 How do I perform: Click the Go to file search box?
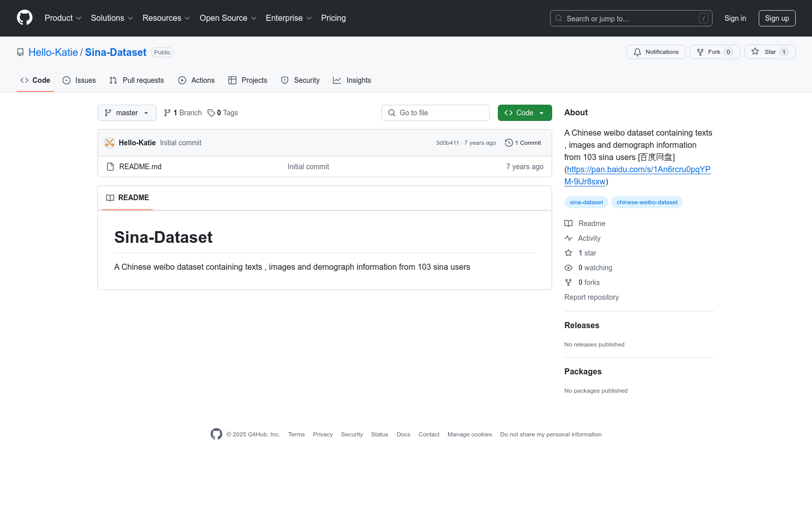[435, 113]
